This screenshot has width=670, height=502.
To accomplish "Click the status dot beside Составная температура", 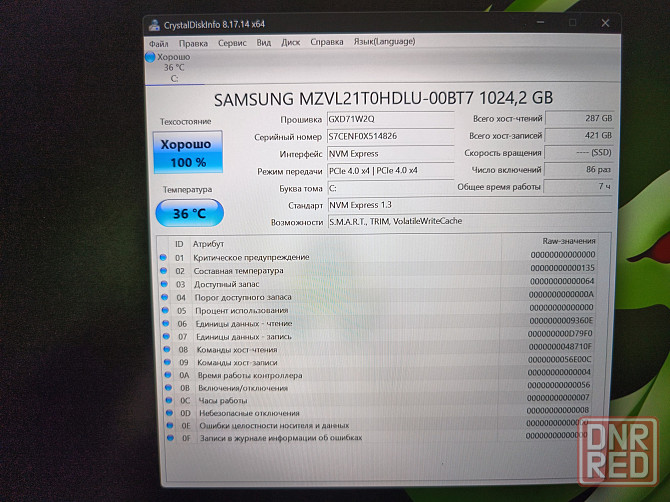I will click(x=163, y=270).
